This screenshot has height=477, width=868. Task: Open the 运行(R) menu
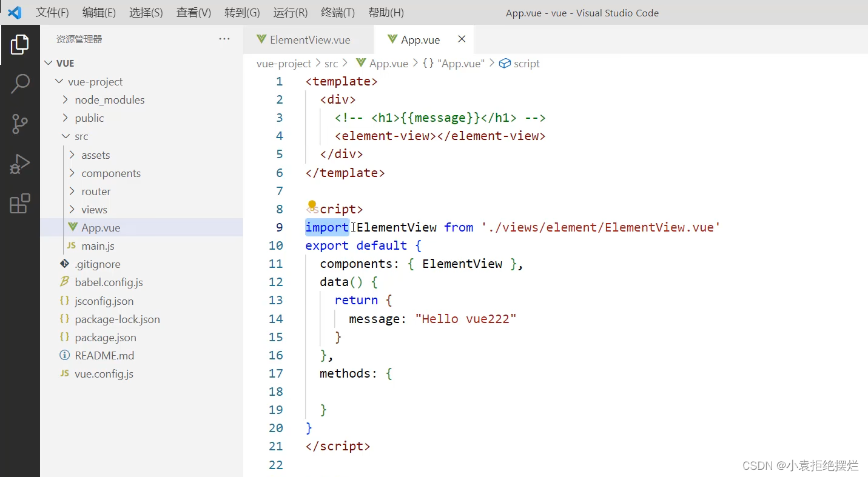coord(291,13)
